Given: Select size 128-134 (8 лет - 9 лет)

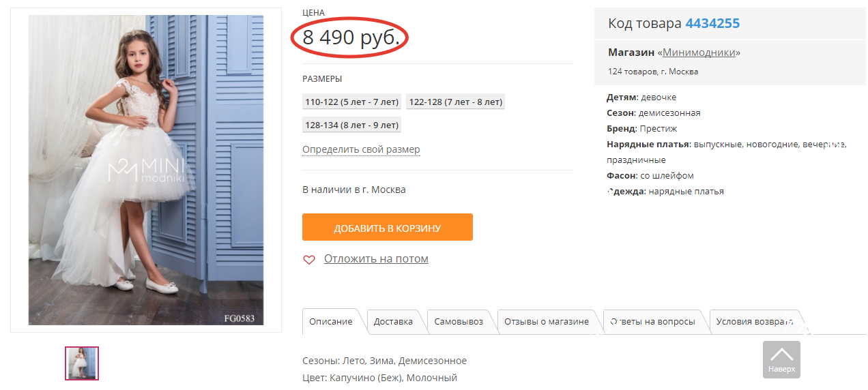Looking at the screenshot, I should click(x=352, y=125).
